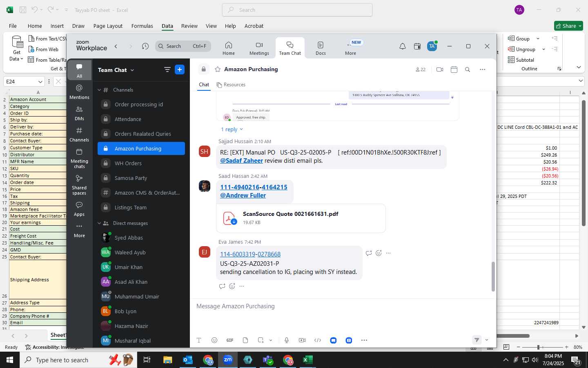588x368 pixels.
Task: Expand the Excel Group dropdown arrow
Action: point(538,39)
